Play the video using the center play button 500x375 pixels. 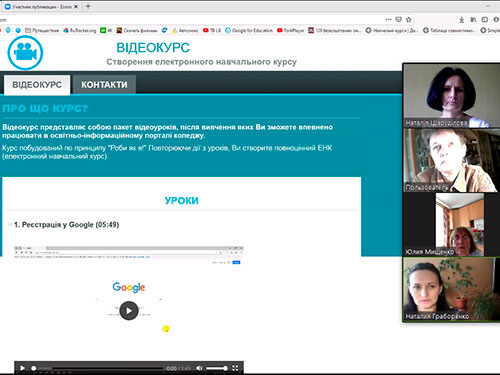pyautogui.click(x=129, y=311)
